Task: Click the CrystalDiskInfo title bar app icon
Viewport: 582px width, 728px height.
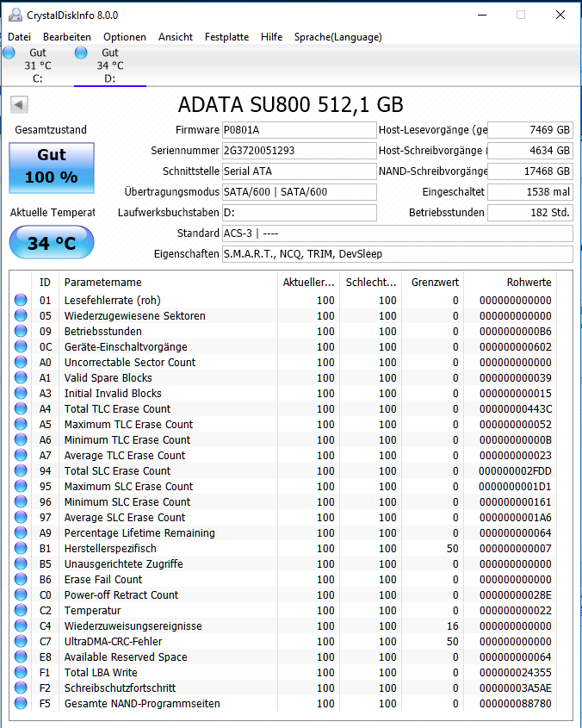Action: (15, 15)
